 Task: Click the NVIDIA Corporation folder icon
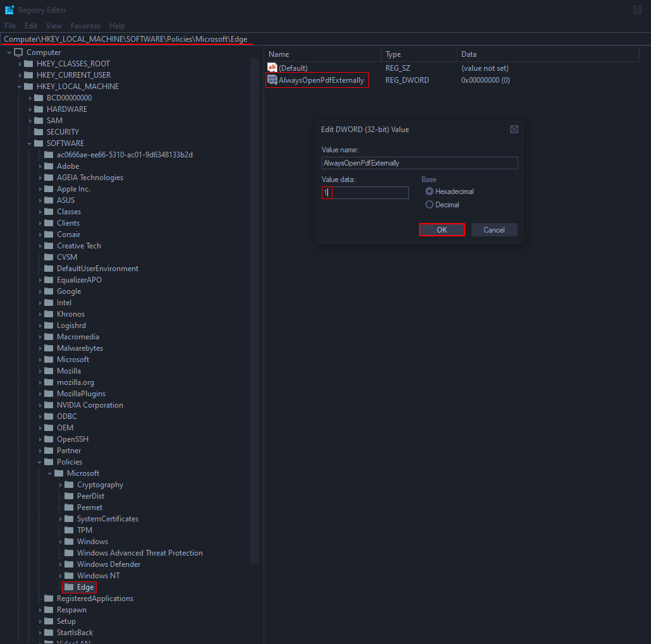(49, 405)
